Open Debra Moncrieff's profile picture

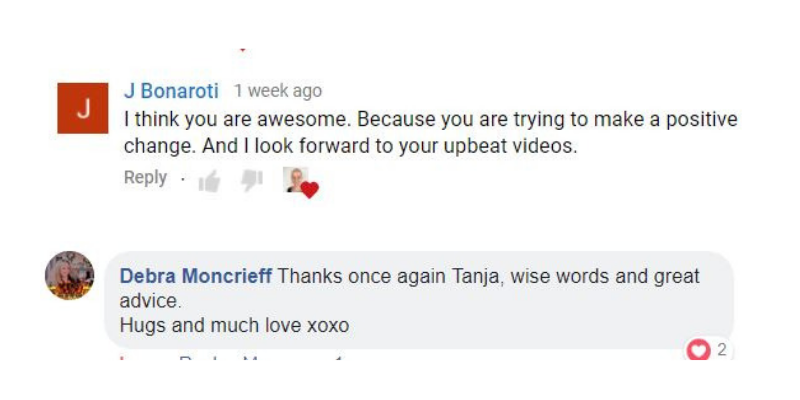tap(70, 276)
